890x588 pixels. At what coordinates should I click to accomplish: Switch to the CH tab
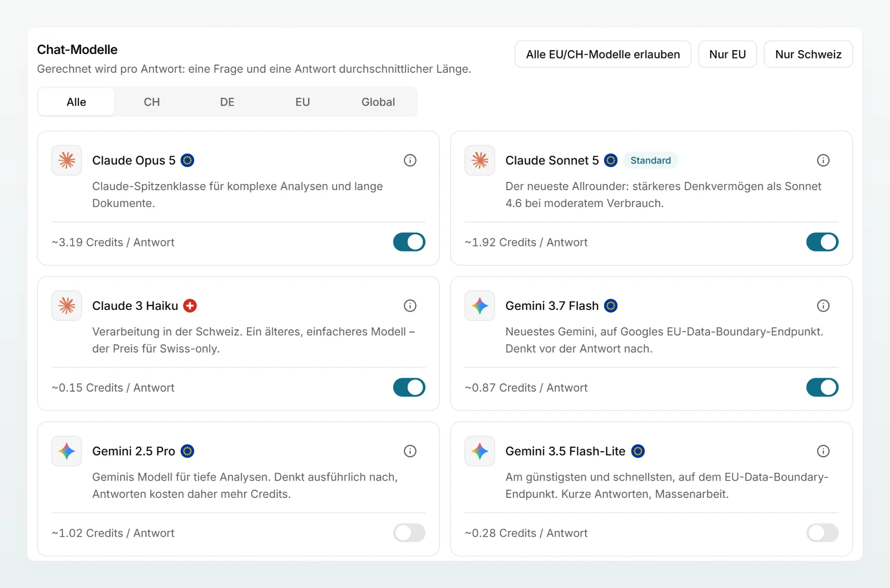(152, 102)
